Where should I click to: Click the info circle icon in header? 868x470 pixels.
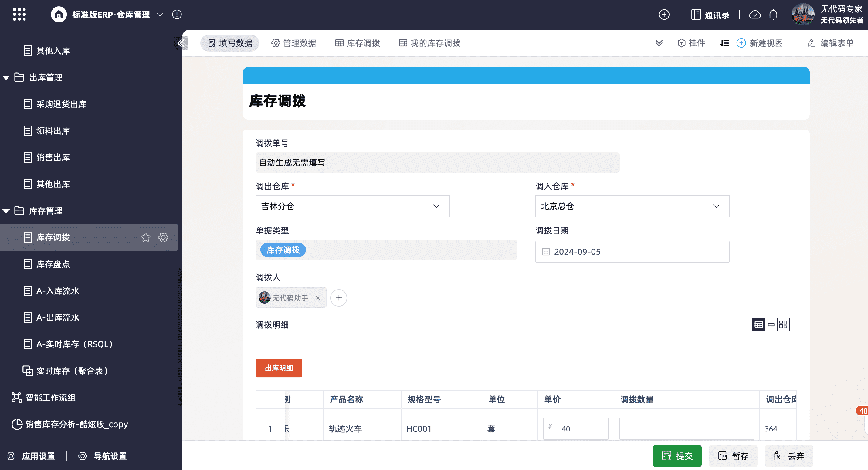177,15
